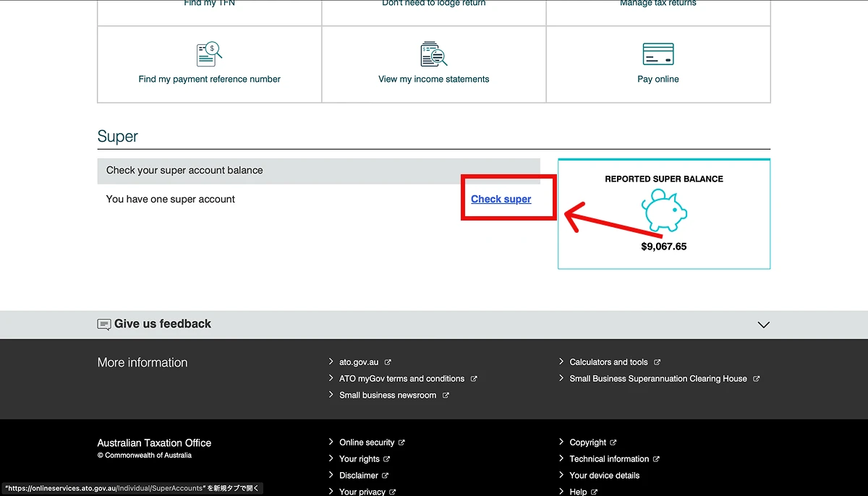The width and height of the screenshot is (868, 496).
Task: Click external link icon beside ato.gov.au
Action: [x=388, y=362]
